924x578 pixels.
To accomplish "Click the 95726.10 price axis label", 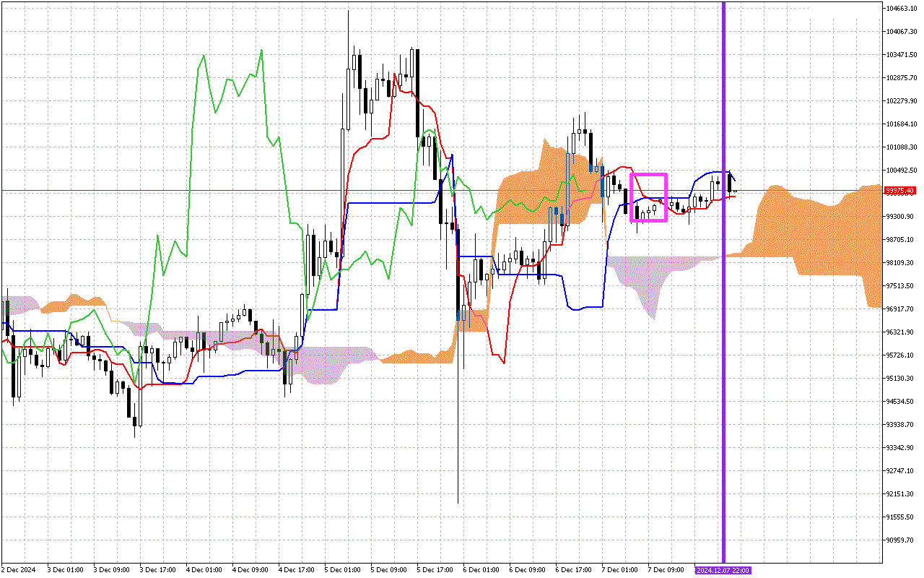I will click(902, 355).
